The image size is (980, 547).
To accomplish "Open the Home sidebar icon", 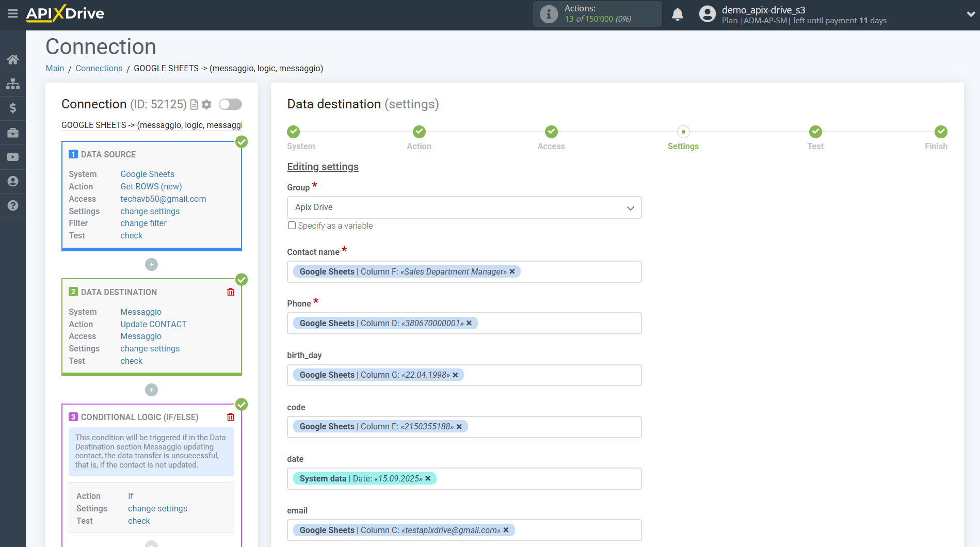I will point(13,59).
